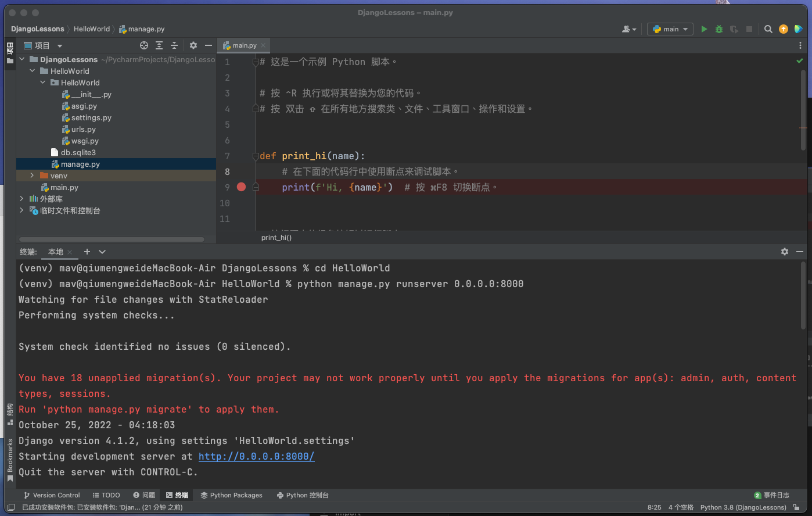Locate opened file using crosshair icon
Image resolution: width=812 pixels, height=516 pixels.
click(x=144, y=45)
